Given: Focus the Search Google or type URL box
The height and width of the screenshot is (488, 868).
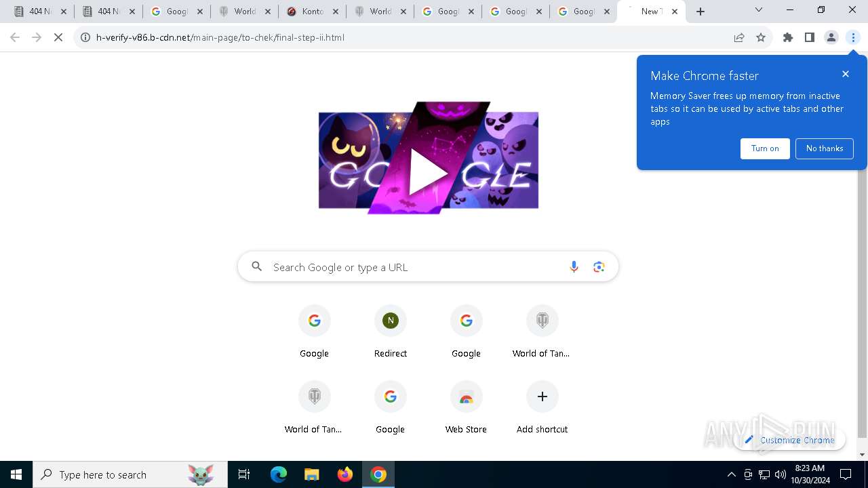Looking at the screenshot, I should tap(428, 267).
